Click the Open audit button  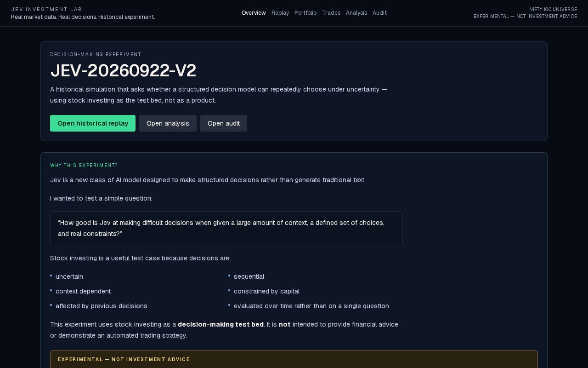(224, 123)
